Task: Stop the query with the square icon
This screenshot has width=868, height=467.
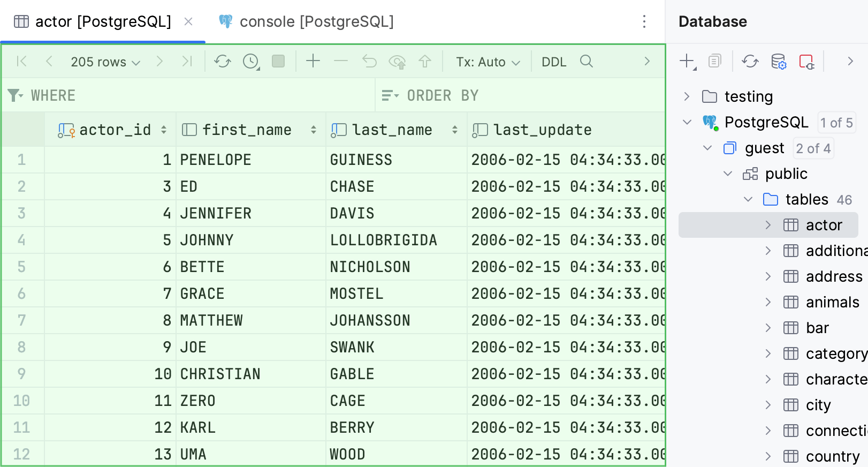Action: [x=277, y=62]
